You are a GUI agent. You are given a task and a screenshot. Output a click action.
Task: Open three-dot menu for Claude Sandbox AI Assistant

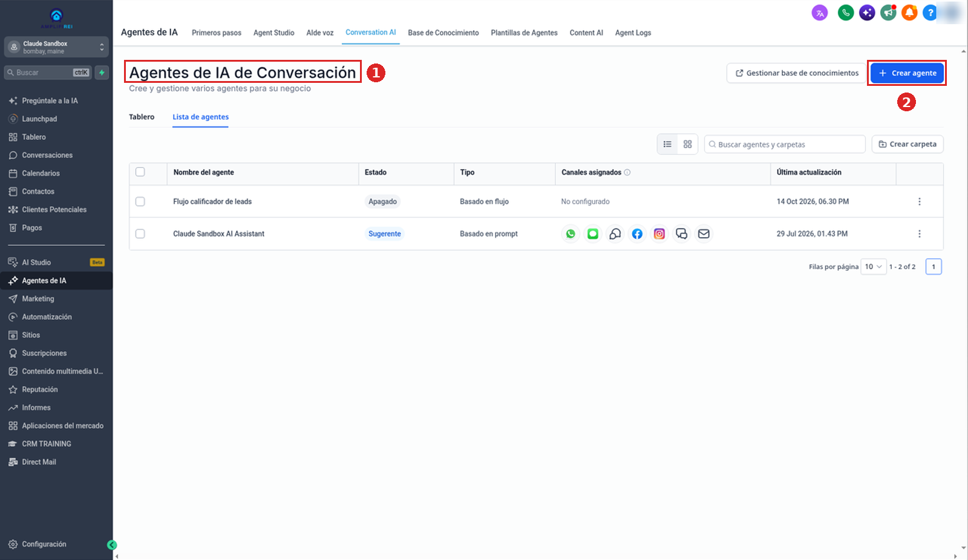pyautogui.click(x=920, y=234)
